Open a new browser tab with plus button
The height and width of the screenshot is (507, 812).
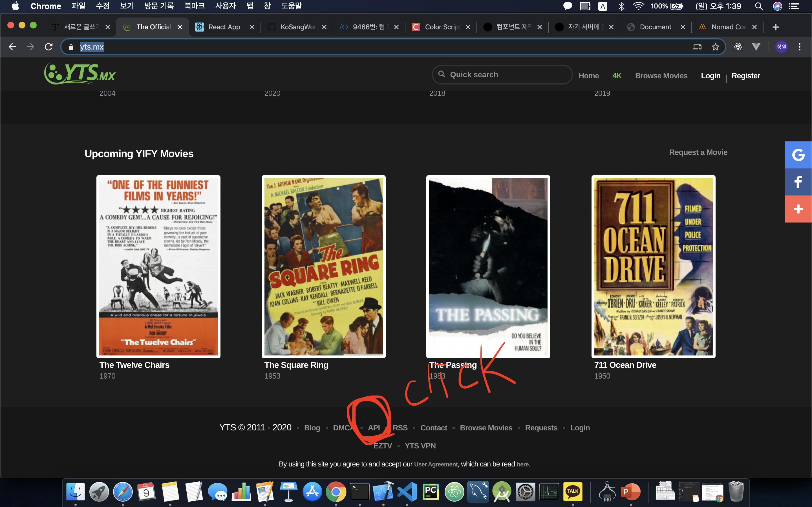point(775,27)
